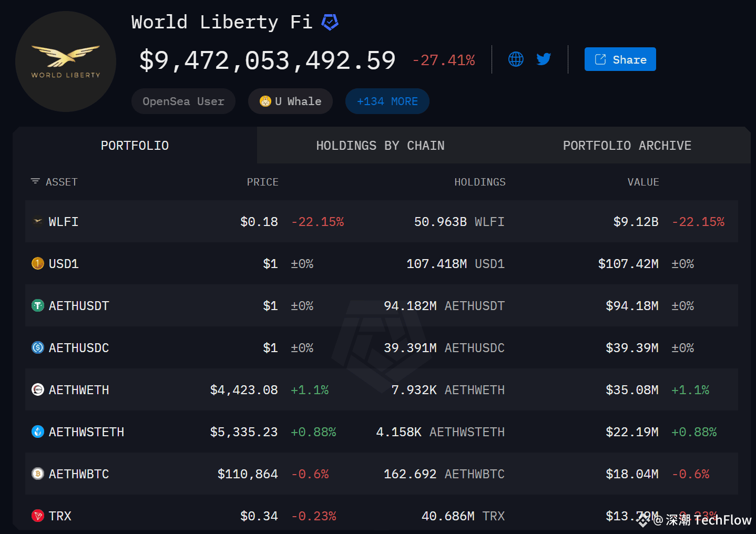
Task: Click the AETHWETH token icon
Action: tap(38, 389)
